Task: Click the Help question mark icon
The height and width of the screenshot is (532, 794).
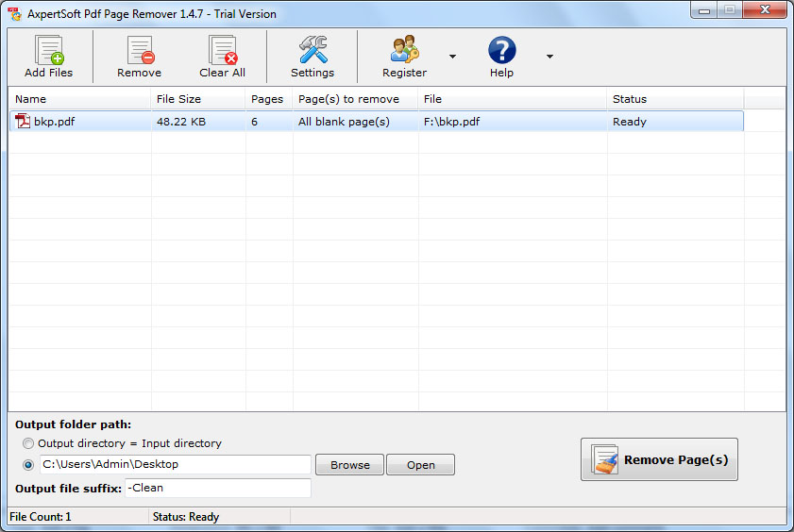Action: point(502,50)
